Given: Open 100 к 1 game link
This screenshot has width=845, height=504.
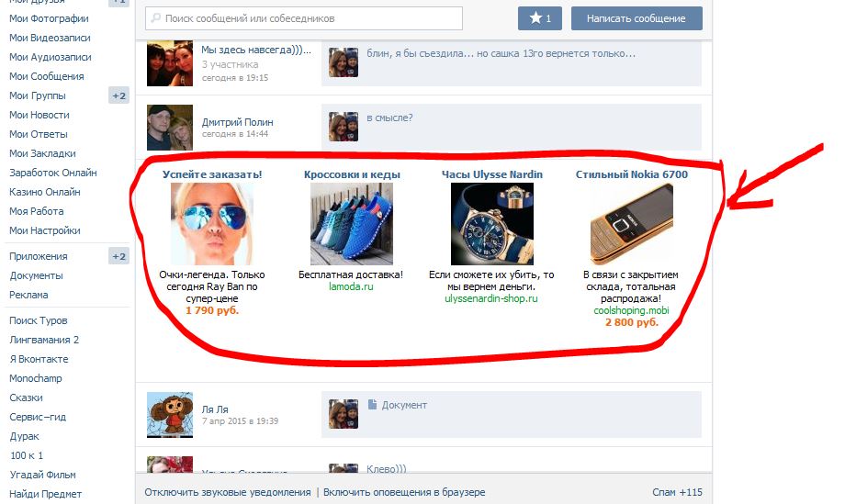Looking at the screenshot, I should [x=27, y=455].
